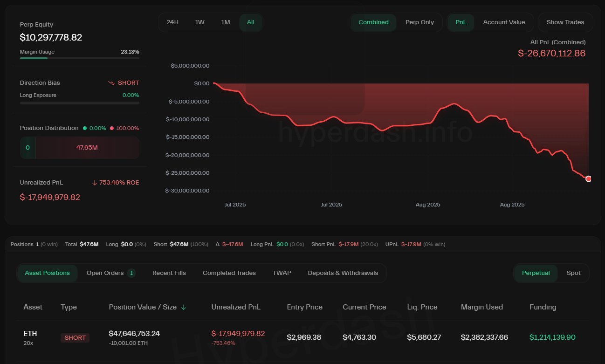Screen dimensions: 605x364
Task: Click the Type column header
Action: point(69,307)
